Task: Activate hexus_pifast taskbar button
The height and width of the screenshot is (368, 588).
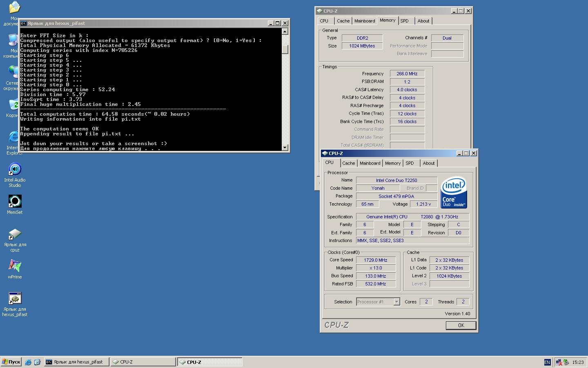Action: [77, 362]
